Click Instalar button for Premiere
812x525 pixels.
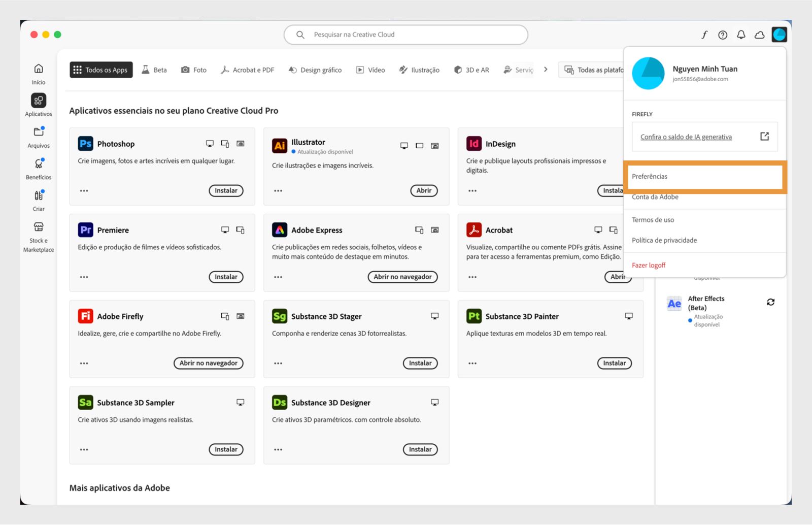pos(226,277)
